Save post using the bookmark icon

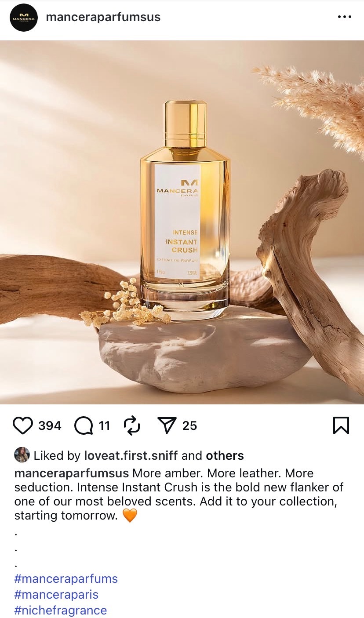[341, 425]
